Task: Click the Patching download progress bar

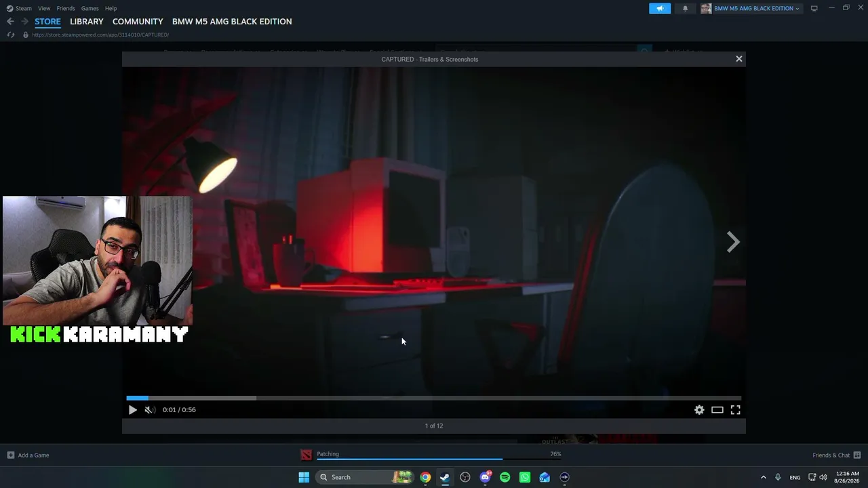Action: (439, 460)
